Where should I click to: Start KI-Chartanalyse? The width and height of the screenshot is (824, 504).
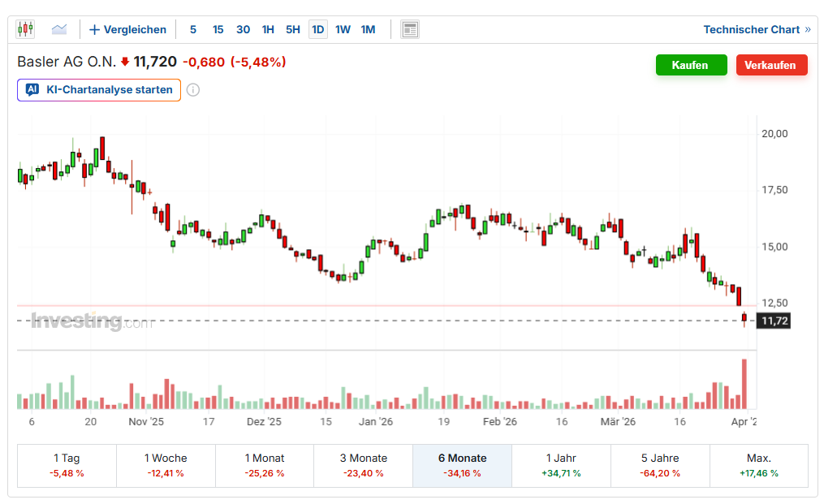[x=109, y=90]
